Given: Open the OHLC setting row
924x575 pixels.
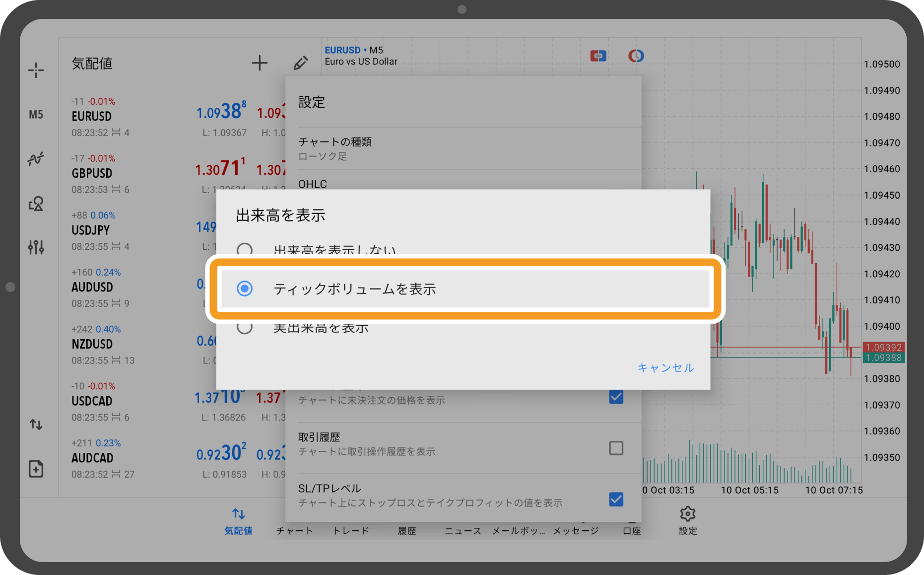Looking at the screenshot, I should 463,180.
